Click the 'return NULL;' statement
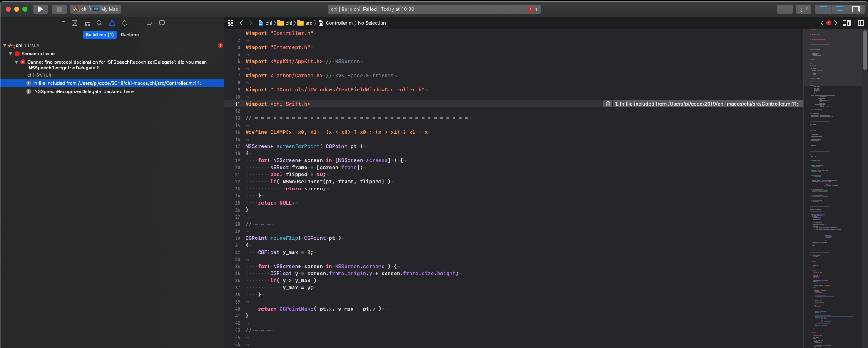The width and height of the screenshot is (868, 348). [276, 203]
